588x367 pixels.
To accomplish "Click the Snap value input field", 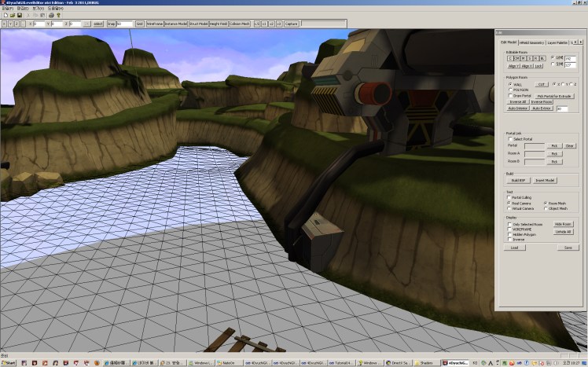I will [x=124, y=24].
